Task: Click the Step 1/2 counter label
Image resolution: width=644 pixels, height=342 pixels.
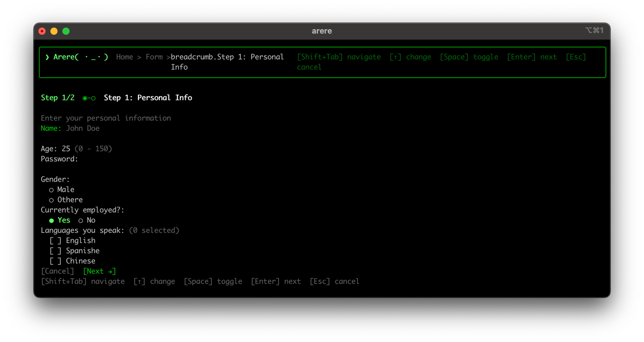Action: click(x=57, y=98)
